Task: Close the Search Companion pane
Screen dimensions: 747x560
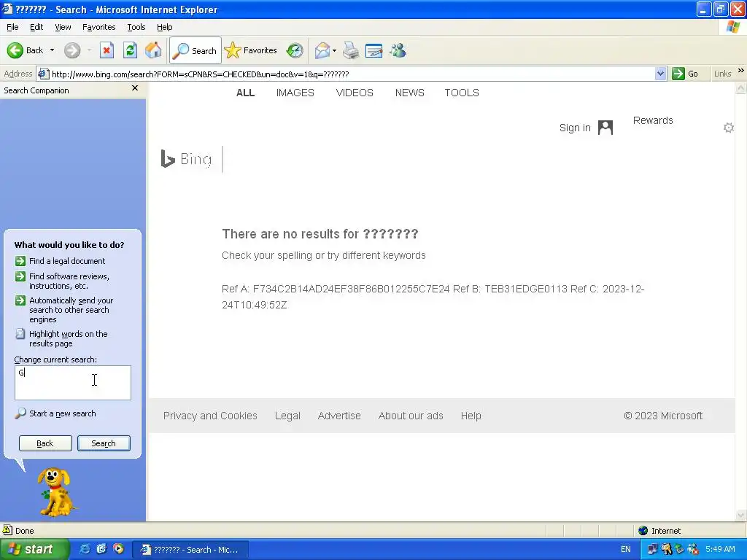Action: (x=135, y=88)
